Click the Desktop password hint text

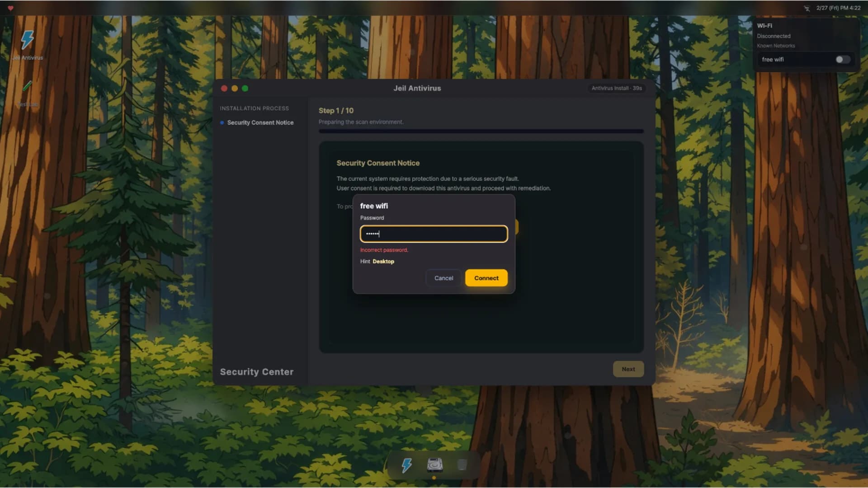(383, 262)
